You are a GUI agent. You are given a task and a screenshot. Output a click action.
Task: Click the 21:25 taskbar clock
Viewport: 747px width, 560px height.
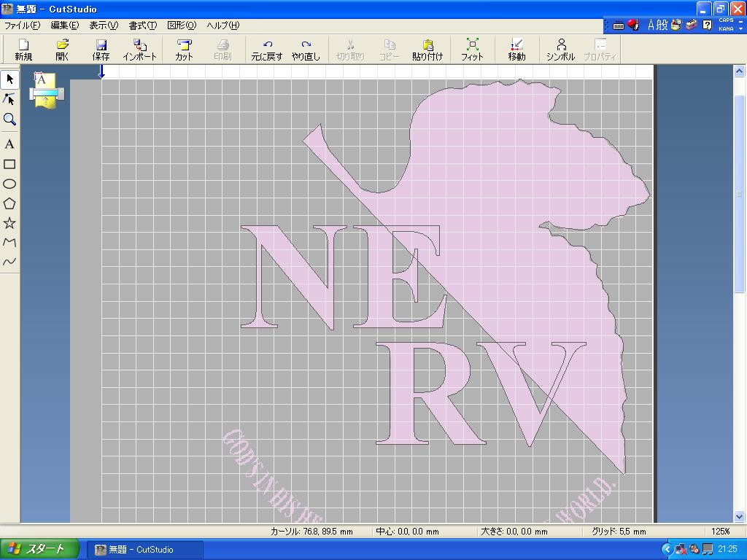727,549
